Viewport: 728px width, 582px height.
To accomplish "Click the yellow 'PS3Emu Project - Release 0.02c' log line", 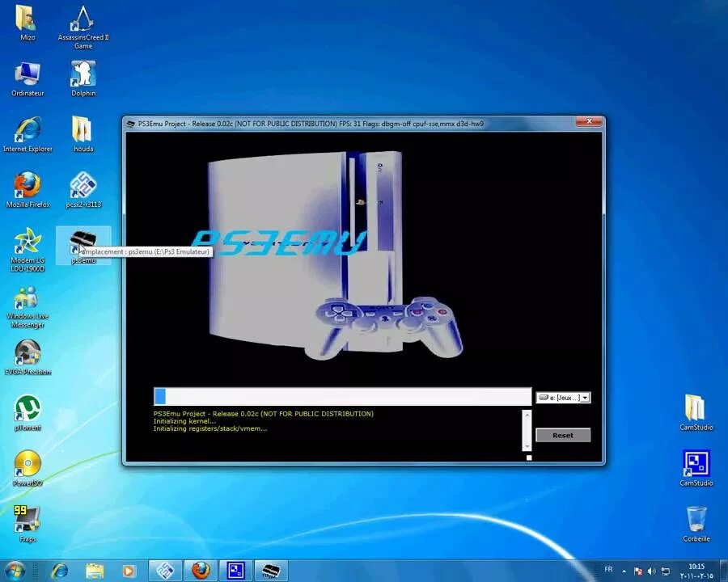I will tap(263, 414).
